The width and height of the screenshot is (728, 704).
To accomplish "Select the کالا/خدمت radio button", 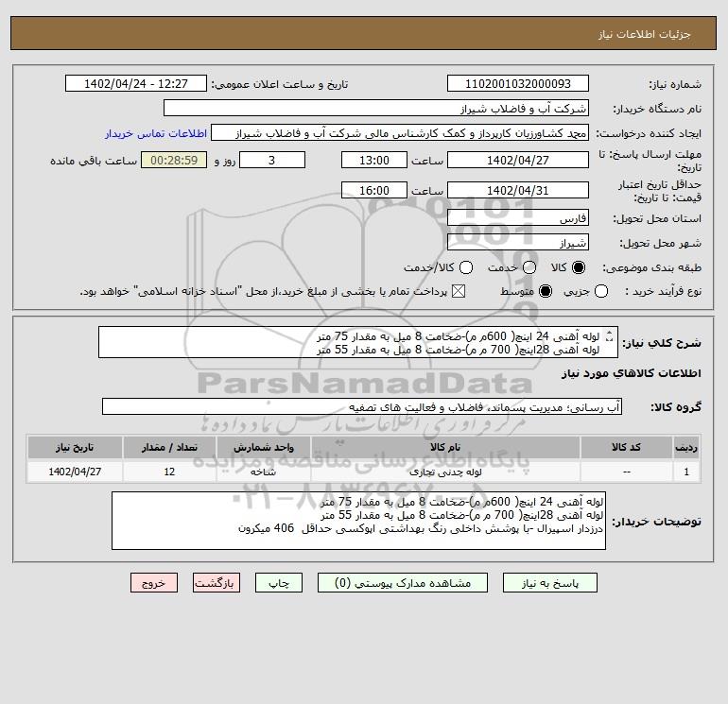I will click(466, 267).
